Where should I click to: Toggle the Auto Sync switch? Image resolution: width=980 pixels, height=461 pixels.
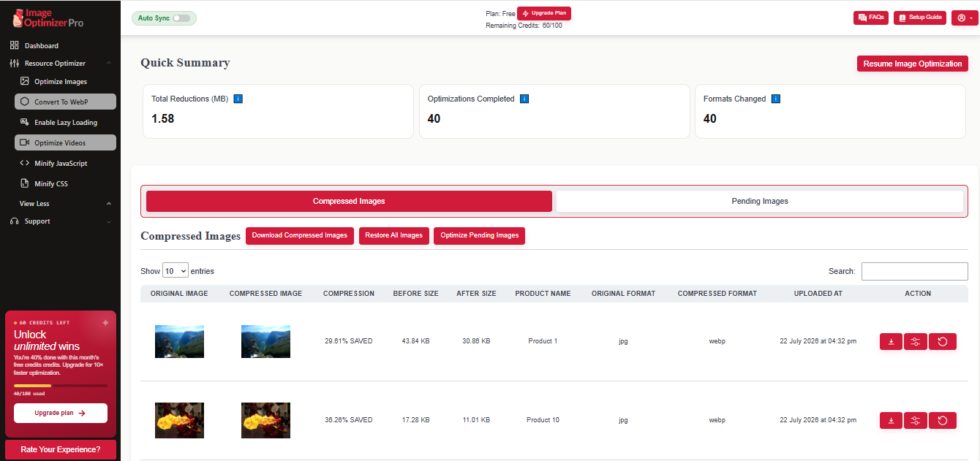pyautogui.click(x=181, y=18)
